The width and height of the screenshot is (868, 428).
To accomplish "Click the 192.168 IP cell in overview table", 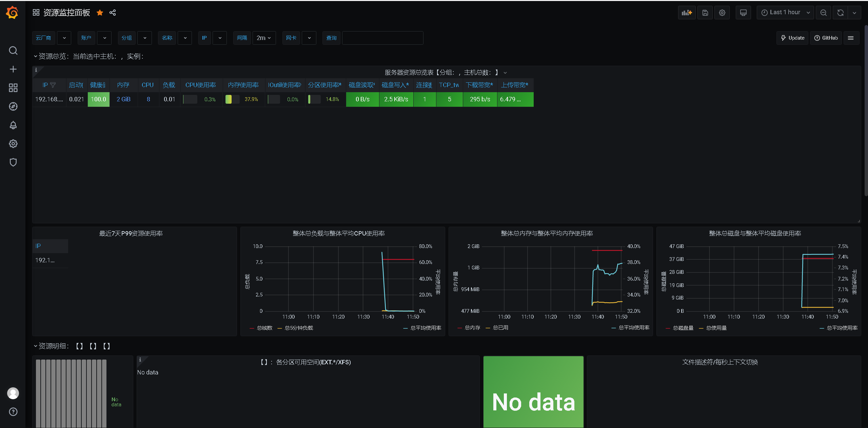I will 49,99.
